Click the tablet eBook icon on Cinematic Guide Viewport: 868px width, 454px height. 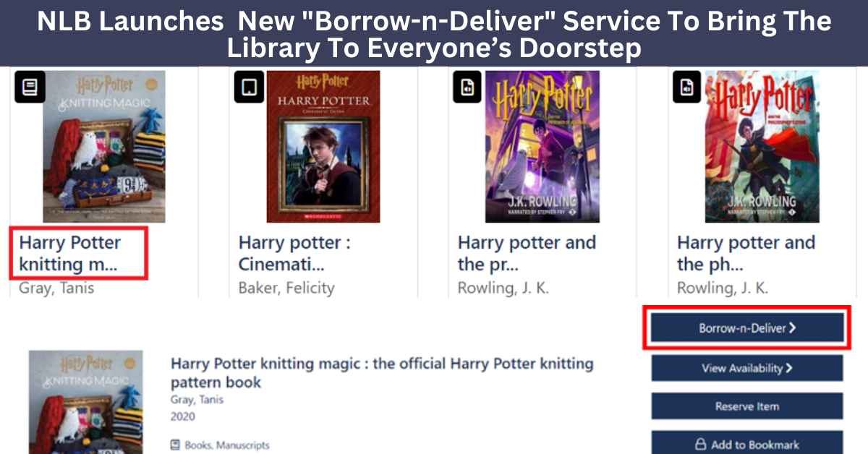pyautogui.click(x=249, y=87)
